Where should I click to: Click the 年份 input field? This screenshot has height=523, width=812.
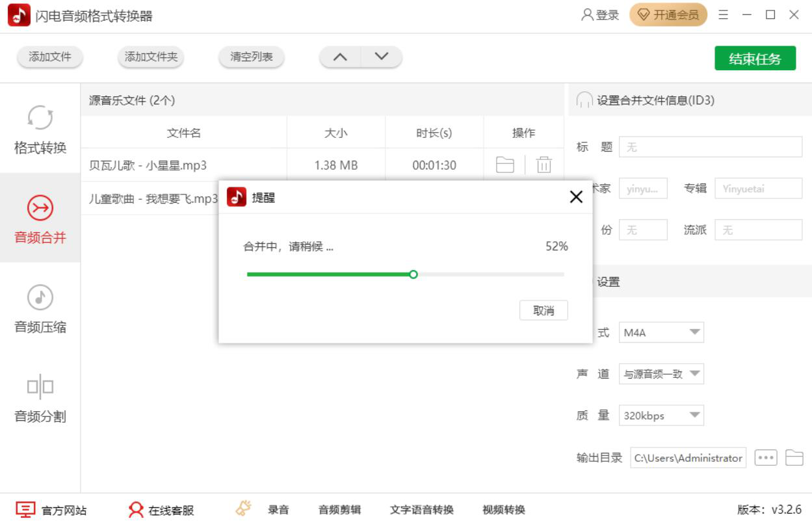click(643, 230)
